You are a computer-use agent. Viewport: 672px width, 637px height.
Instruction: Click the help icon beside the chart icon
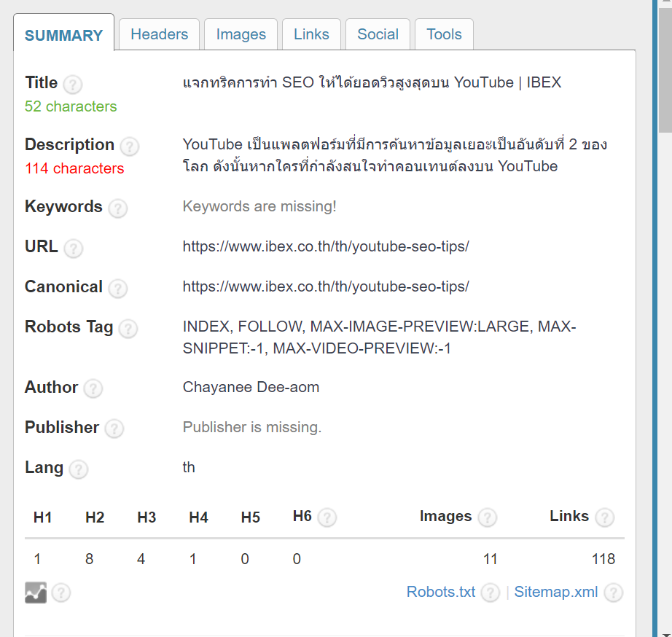tap(60, 593)
